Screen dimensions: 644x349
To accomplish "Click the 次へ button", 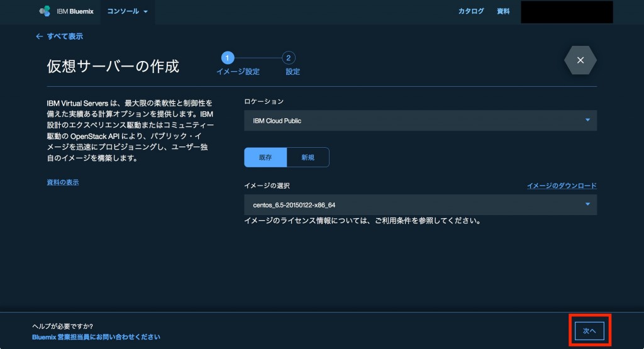I will point(589,331).
